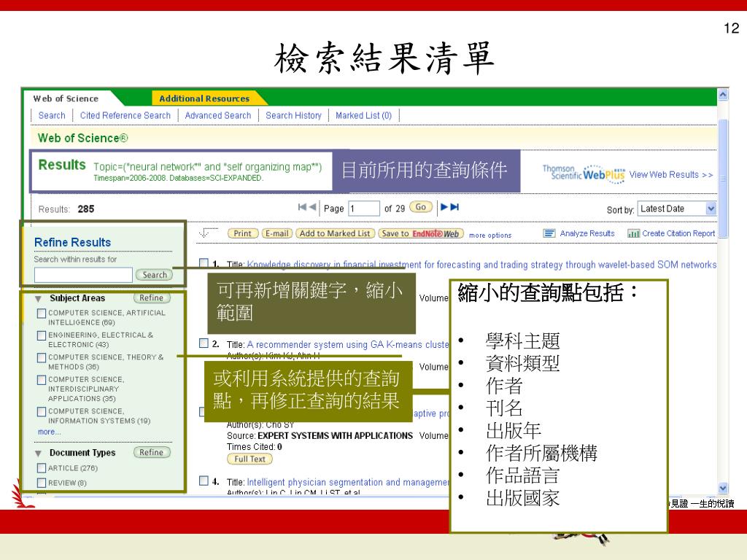This screenshot has width=747, height=560.
Task: Click the Print button
Action: coord(243,233)
